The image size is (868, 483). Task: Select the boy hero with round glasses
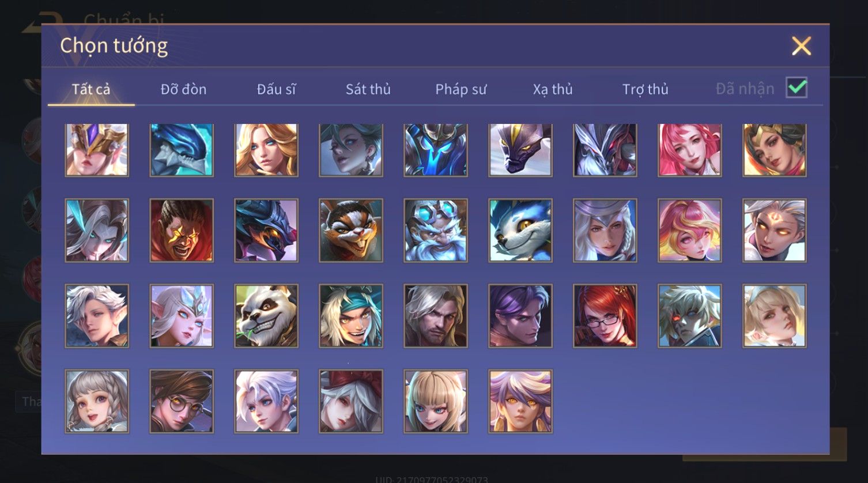(x=182, y=401)
